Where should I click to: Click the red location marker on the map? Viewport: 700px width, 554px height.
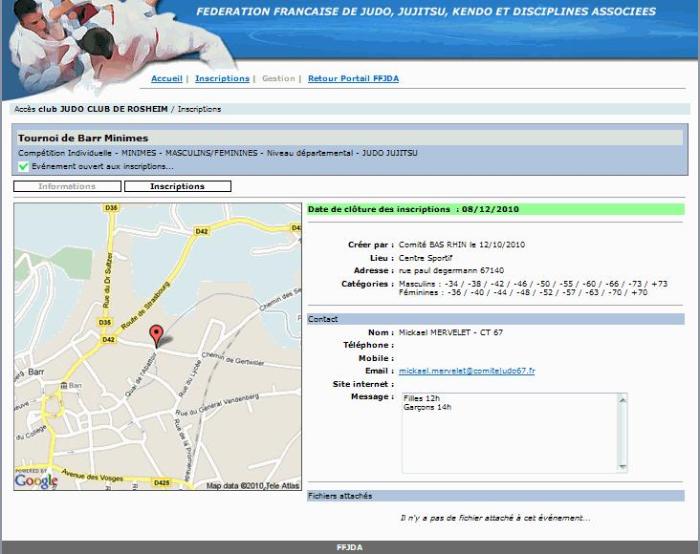155,335
